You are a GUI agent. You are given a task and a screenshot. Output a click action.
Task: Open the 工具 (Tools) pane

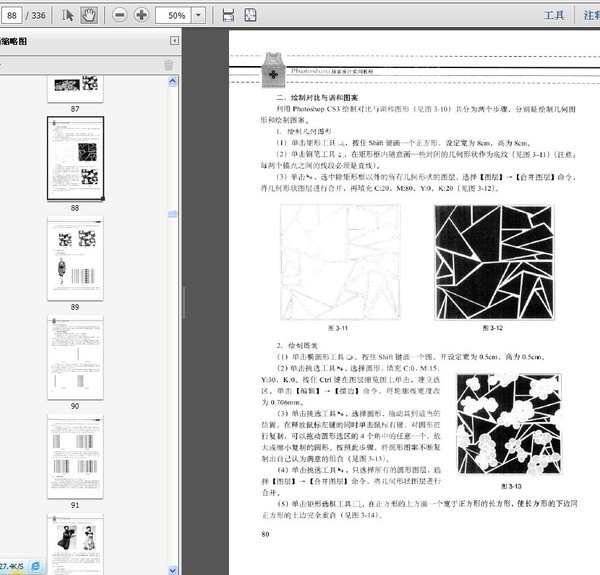pos(555,16)
